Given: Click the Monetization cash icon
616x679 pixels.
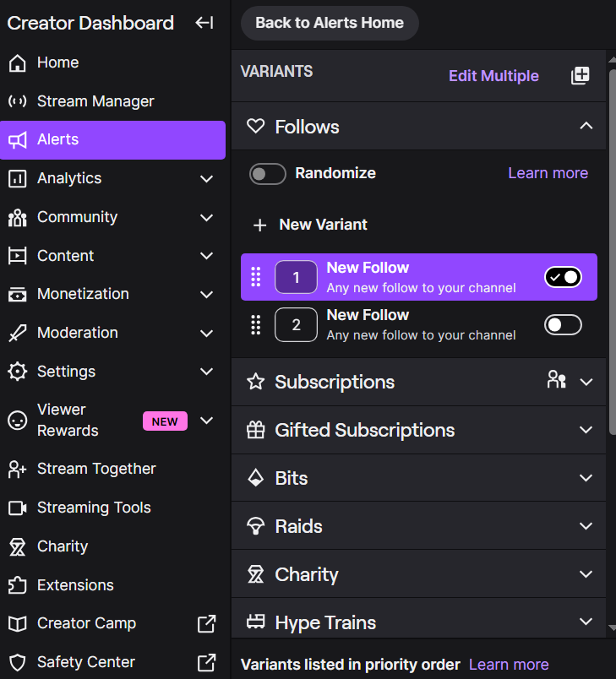Looking at the screenshot, I should point(18,295).
